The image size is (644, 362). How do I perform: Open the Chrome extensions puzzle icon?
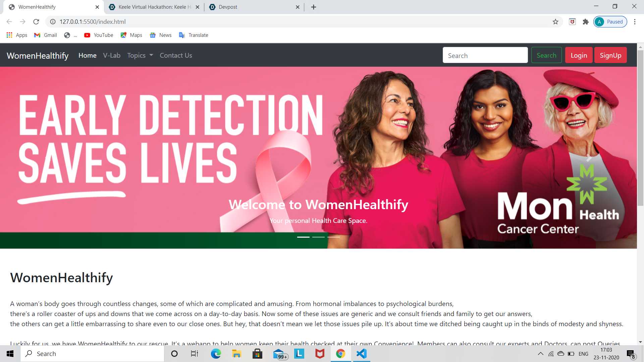[x=586, y=22]
